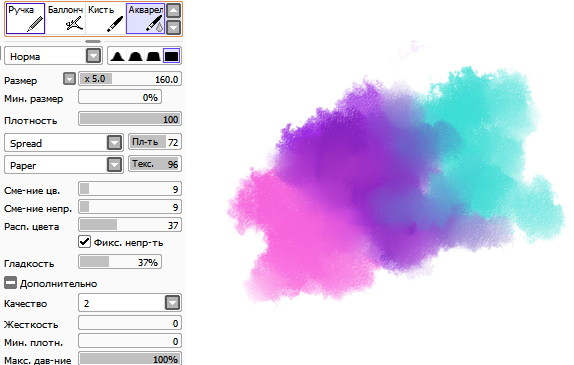The height and width of the screenshot is (365, 574).
Task: Open the Paper texture dropdown
Action: tap(114, 165)
